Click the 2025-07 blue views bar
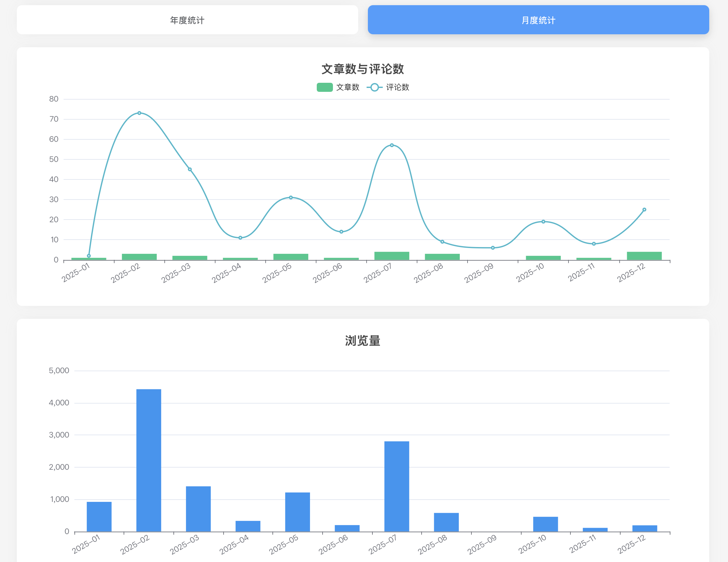The height and width of the screenshot is (562, 728). click(396, 486)
